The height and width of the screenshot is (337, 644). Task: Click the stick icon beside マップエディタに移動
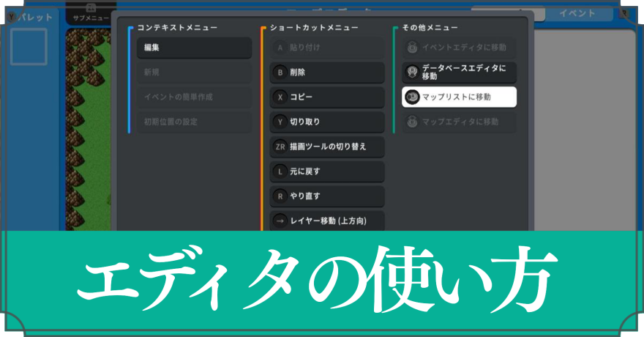(412, 122)
